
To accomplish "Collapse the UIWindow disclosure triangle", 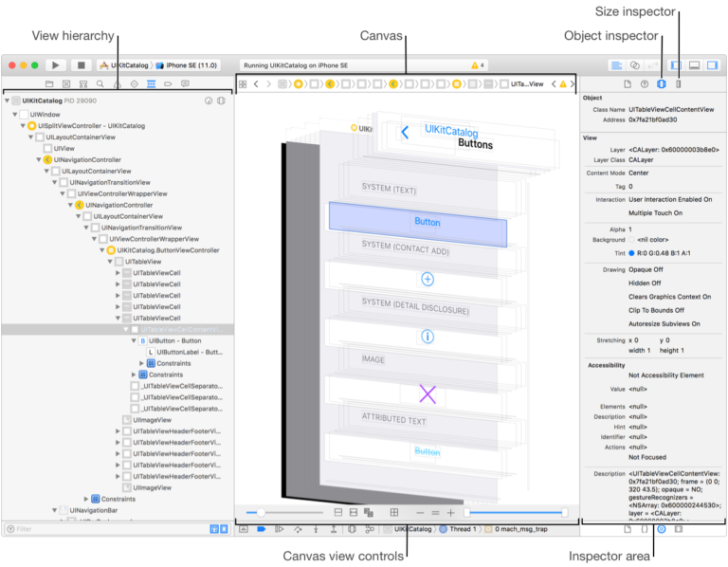I will point(15,114).
